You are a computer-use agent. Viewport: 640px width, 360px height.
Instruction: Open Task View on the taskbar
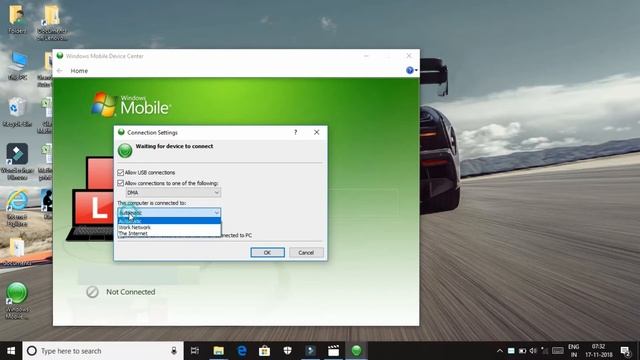coord(195,351)
